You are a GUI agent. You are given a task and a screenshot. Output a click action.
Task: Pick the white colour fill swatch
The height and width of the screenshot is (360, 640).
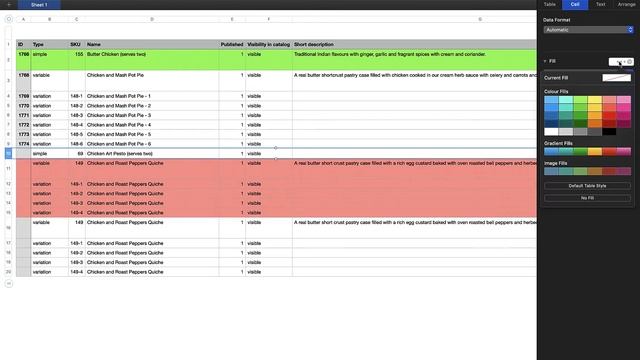click(x=551, y=131)
